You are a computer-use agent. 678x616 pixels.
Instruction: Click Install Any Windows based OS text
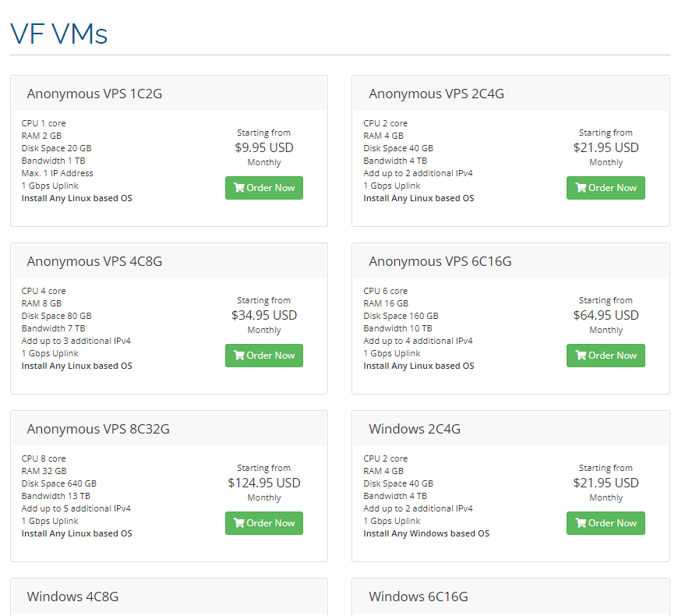point(426,533)
